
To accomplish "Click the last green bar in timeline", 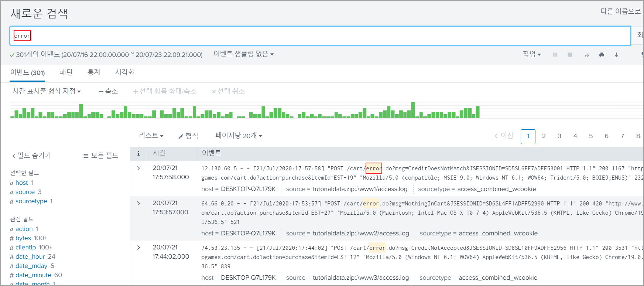I will [x=477, y=112].
